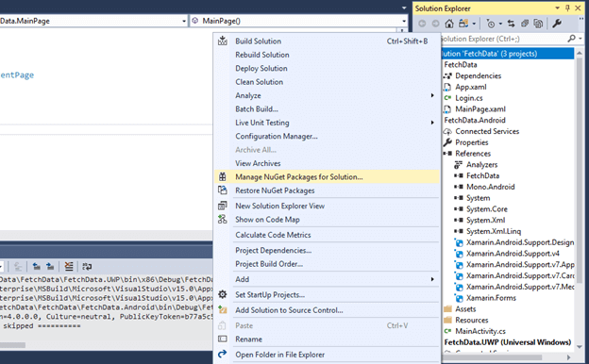Click the search magnifier in Solution Explorer
Image resolution: width=589 pixels, height=364 pixels.
(571, 39)
